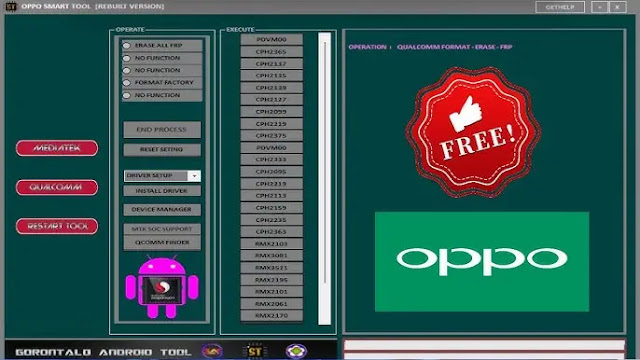Execute model CPH2363
640x360 pixels.
(271, 231)
